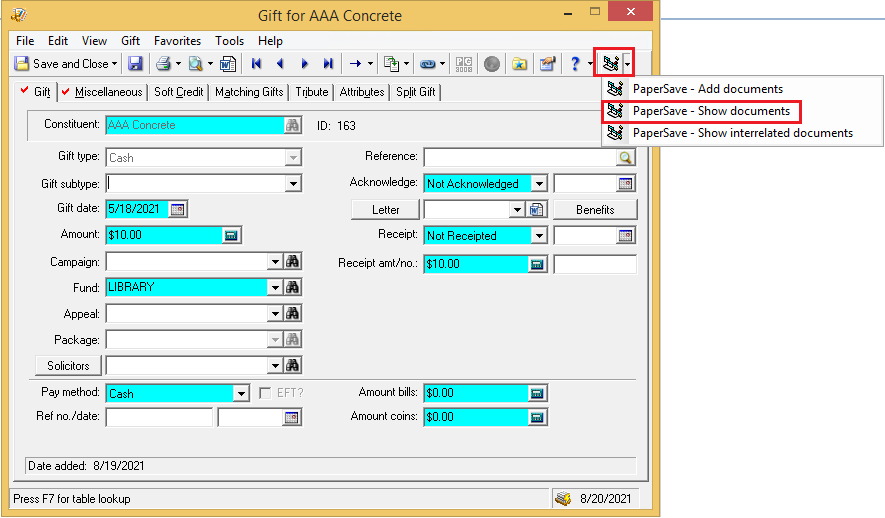Viewport: 885px width, 518px height.
Task: Click binoculars search next to Constituent field
Action: [293, 126]
